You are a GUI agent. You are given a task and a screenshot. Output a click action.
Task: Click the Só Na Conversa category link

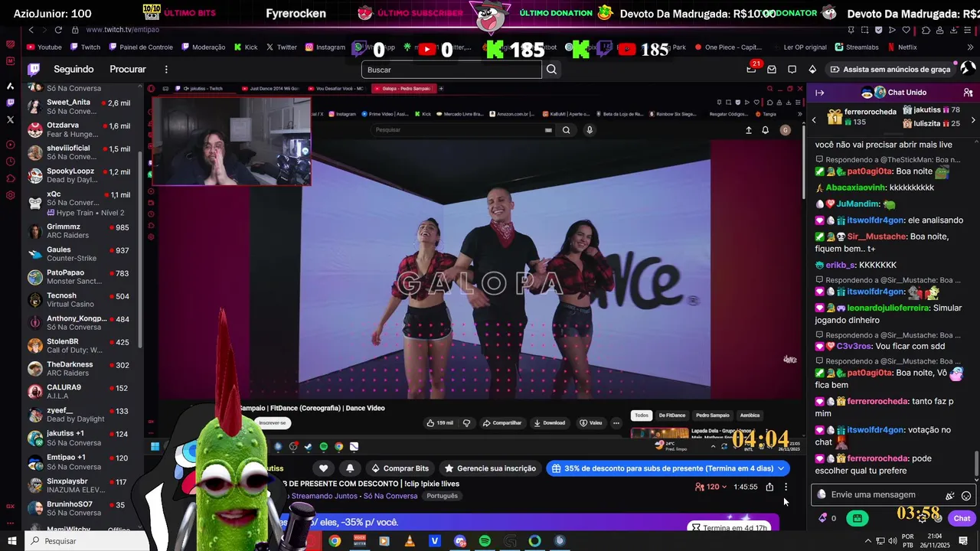coord(390,496)
